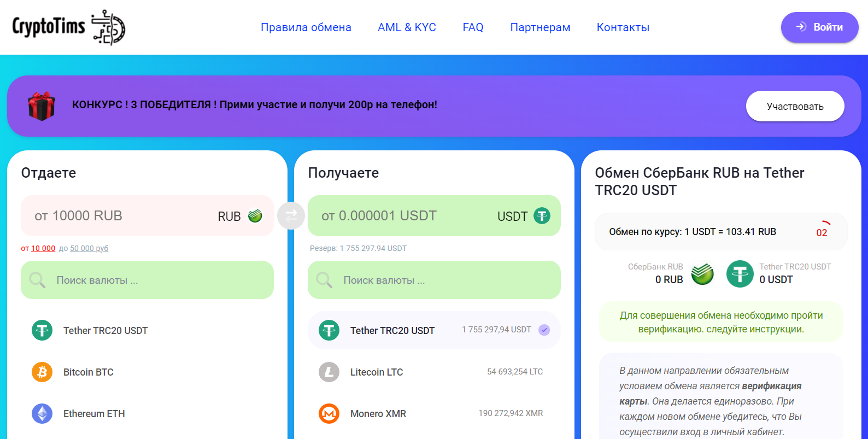The height and width of the screenshot is (439, 868).
Task: Open the Правила обмена page
Action: (306, 27)
